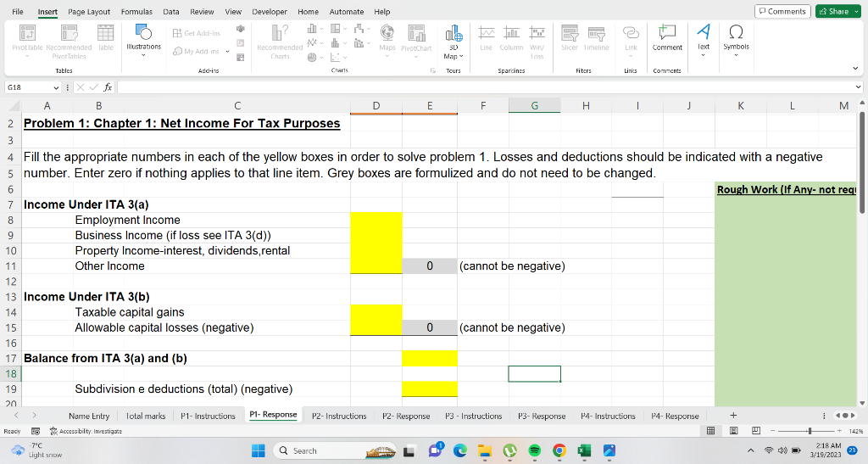The height and width of the screenshot is (464, 868).
Task: Add a new Comment from ribbon
Action: (667, 39)
